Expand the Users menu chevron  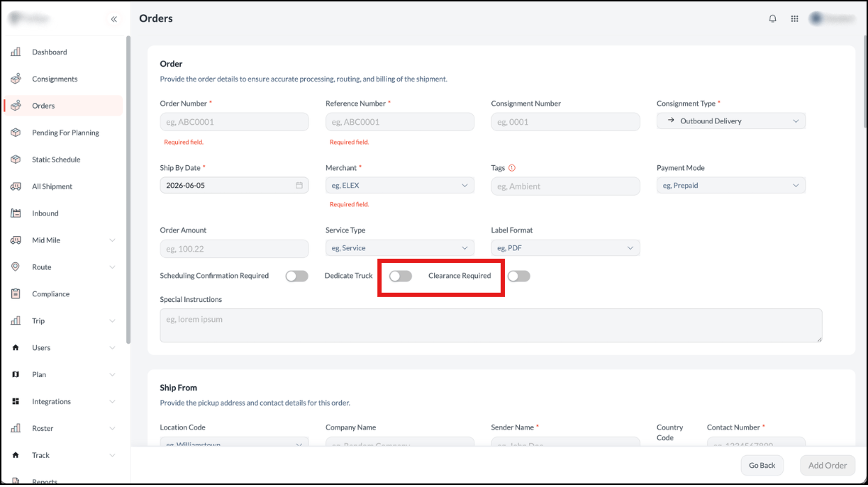coord(112,347)
